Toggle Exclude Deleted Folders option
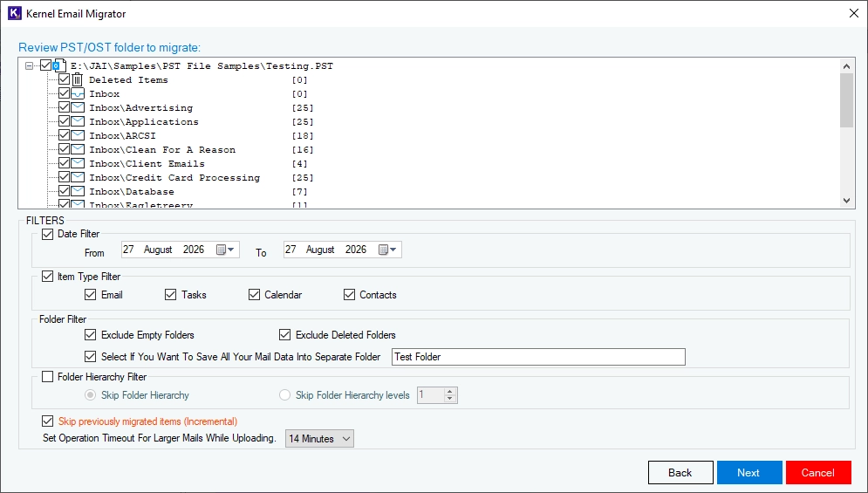868x493 pixels. pos(284,334)
